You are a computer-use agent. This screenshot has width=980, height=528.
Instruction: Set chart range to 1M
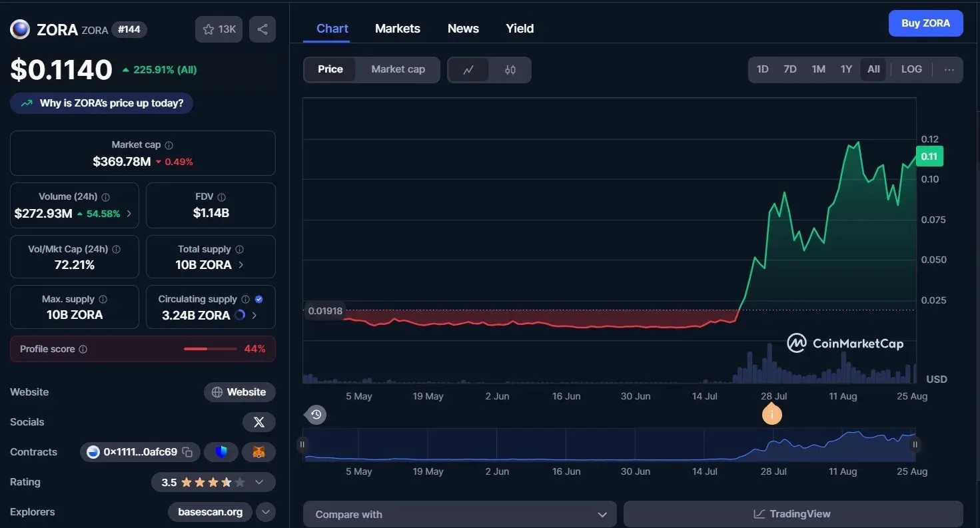(x=819, y=69)
